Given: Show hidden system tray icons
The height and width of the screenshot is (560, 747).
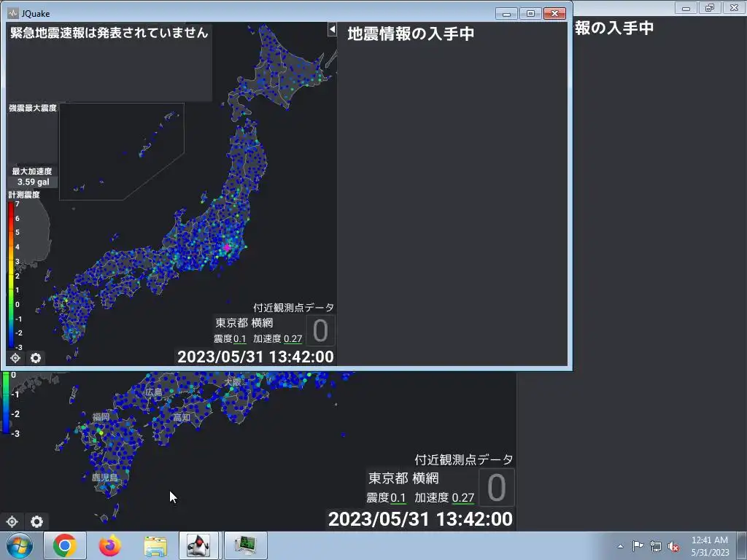Looking at the screenshot, I should 620,546.
